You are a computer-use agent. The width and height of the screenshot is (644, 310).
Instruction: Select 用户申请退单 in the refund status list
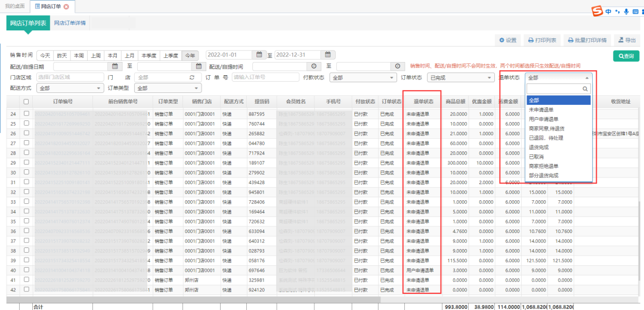coord(543,119)
